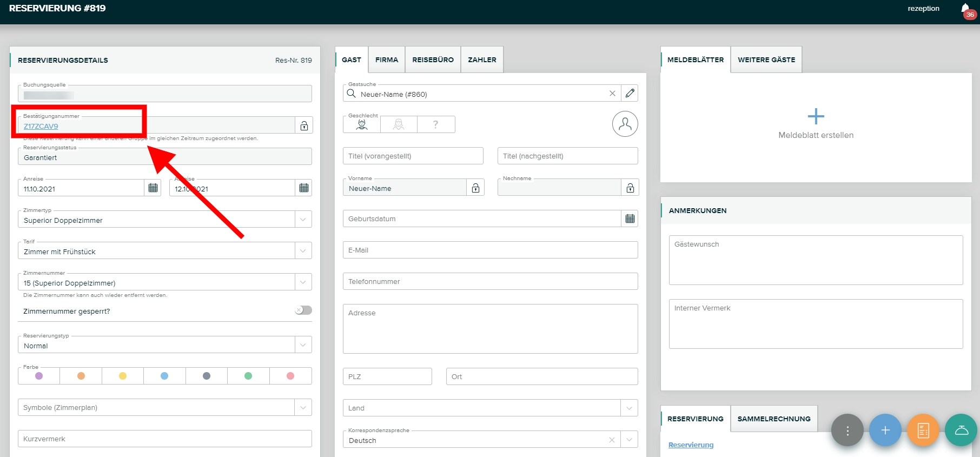Open the Geburtsdatum calendar icon

(x=630, y=219)
